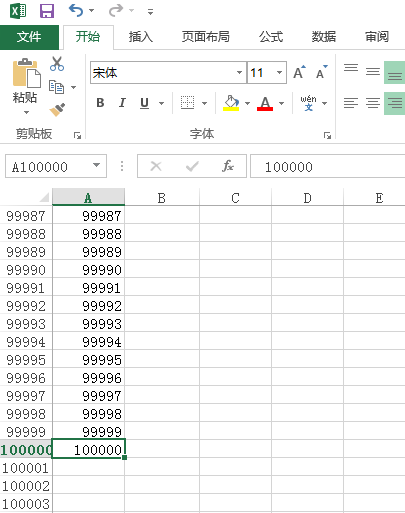
Task: Apply yellow fill color
Action: (x=231, y=103)
